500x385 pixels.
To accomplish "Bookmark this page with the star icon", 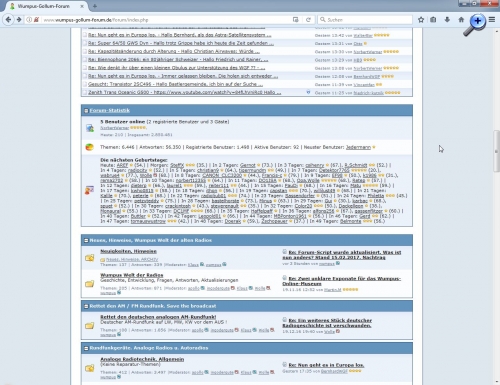I will tap(421, 20).
